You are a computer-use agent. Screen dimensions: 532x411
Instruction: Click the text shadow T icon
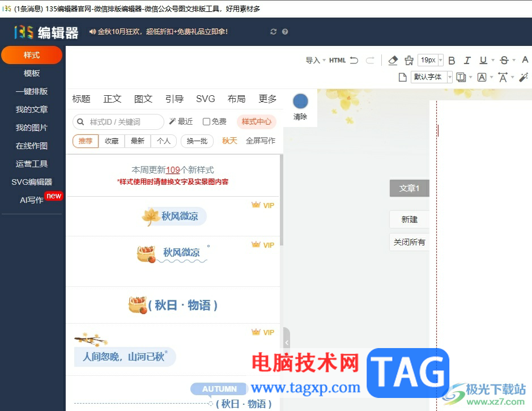tap(461, 77)
